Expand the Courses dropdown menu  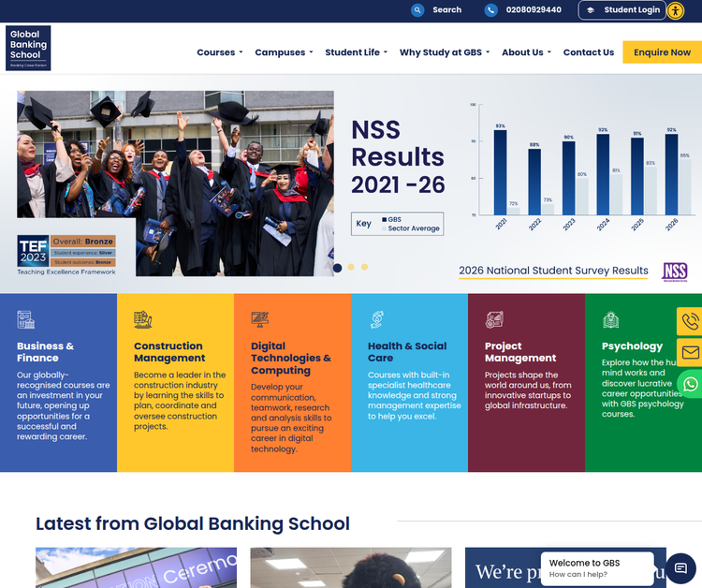(x=220, y=52)
